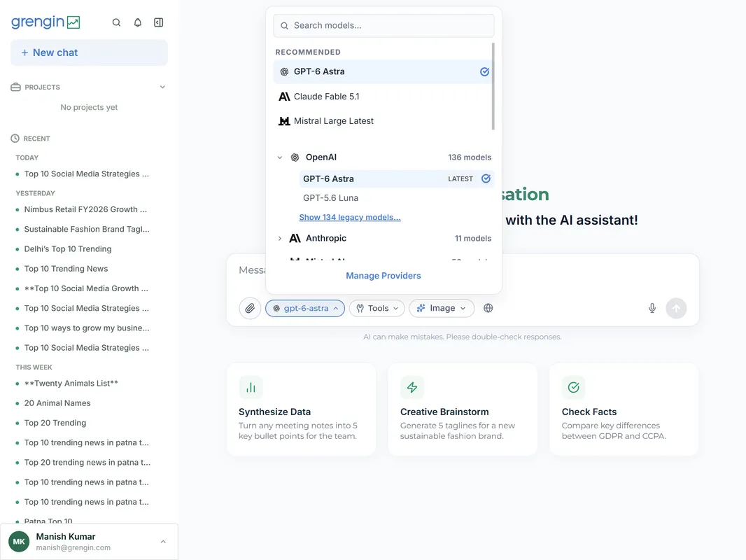Click the OpenAI logo in provider header
This screenshot has height=560, width=746.
coord(295,157)
